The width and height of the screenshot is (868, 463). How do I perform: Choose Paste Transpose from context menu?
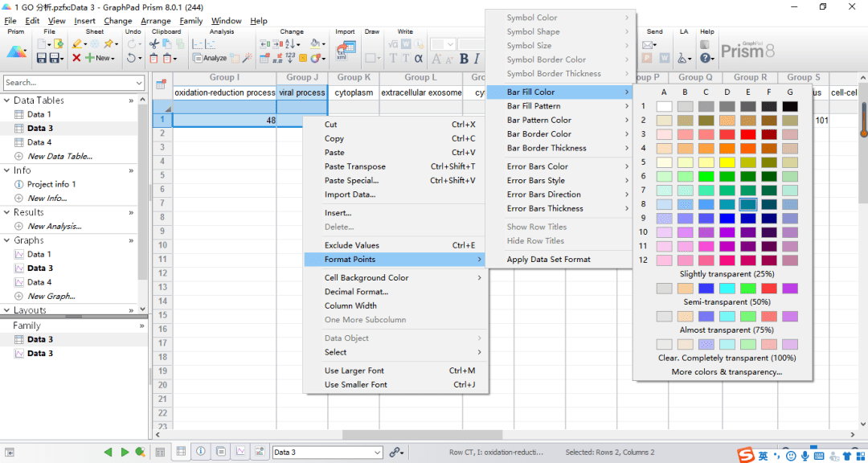tap(354, 166)
